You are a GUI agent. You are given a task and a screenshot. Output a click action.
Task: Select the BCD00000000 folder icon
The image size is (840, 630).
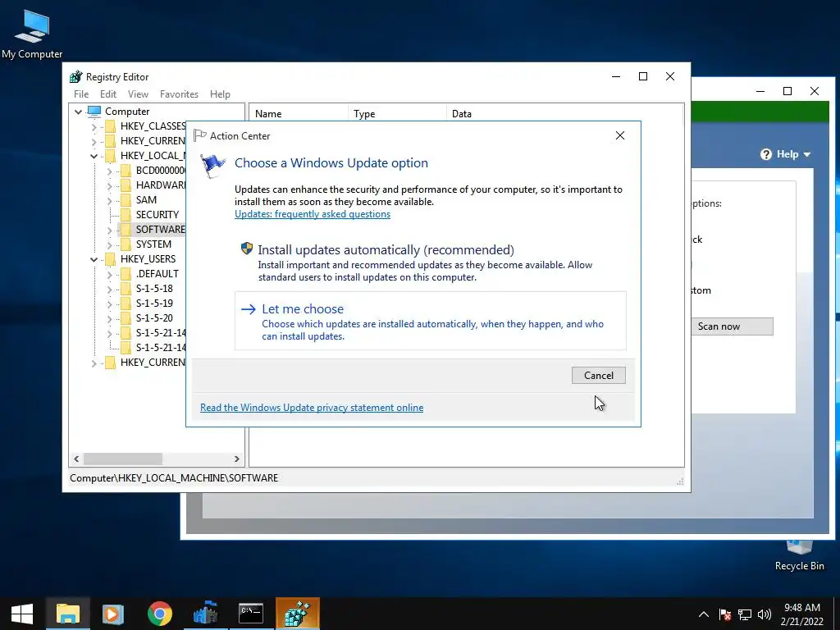(126, 171)
